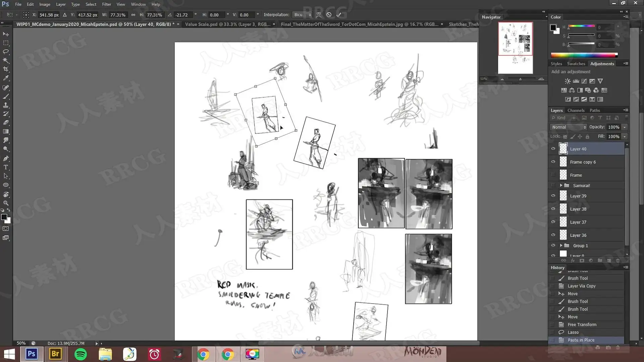The width and height of the screenshot is (644, 362).
Task: Select the Eraser tool
Action: tap(6, 123)
